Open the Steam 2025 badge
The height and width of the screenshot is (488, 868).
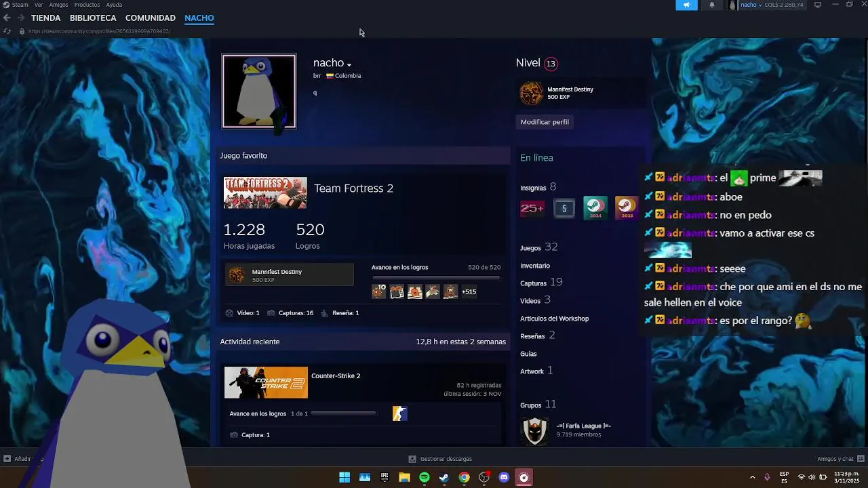tap(627, 208)
